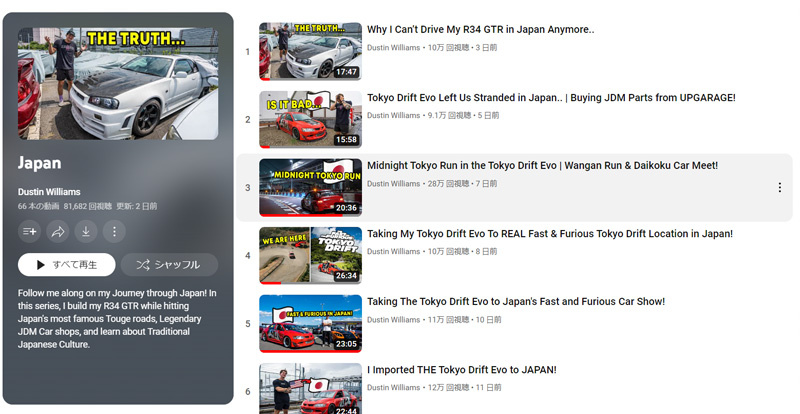
Task: Click Dustin Williams channel under Car Show video
Action: (393, 320)
